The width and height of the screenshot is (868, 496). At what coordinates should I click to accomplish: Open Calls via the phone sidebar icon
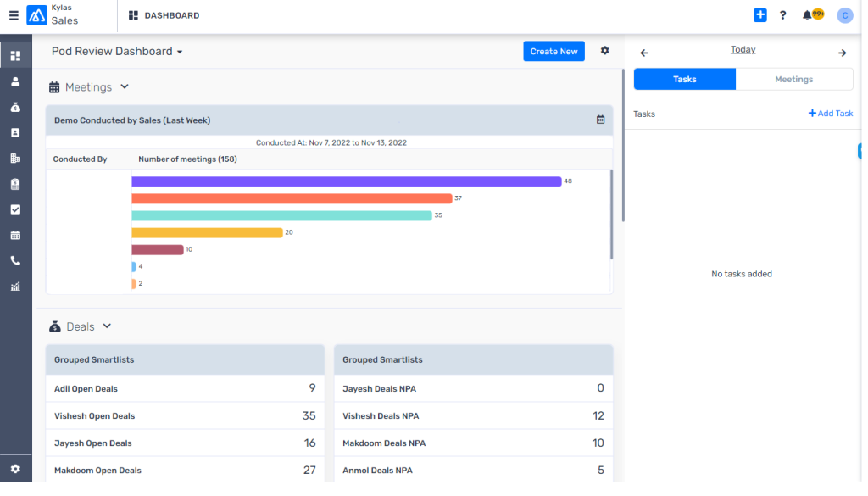coord(15,261)
